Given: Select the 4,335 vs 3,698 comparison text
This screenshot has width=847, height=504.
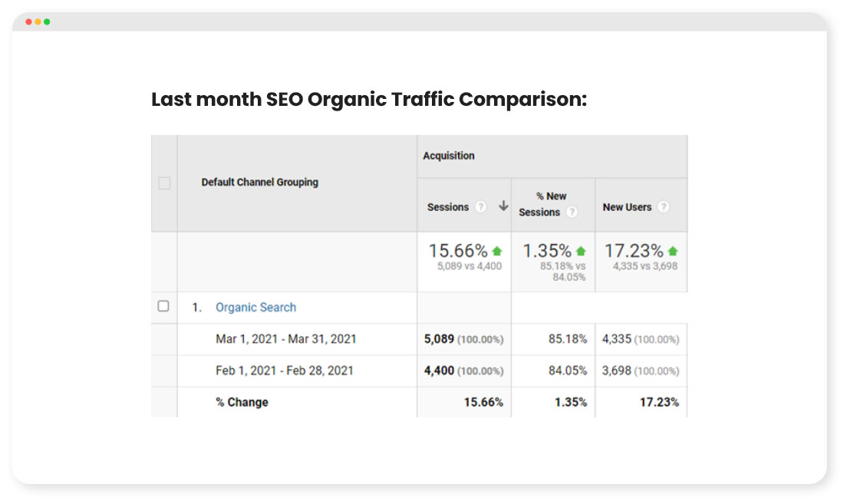Looking at the screenshot, I should click(x=645, y=266).
